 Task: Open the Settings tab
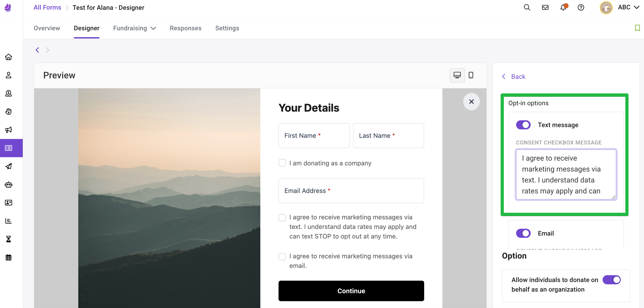[x=227, y=28]
